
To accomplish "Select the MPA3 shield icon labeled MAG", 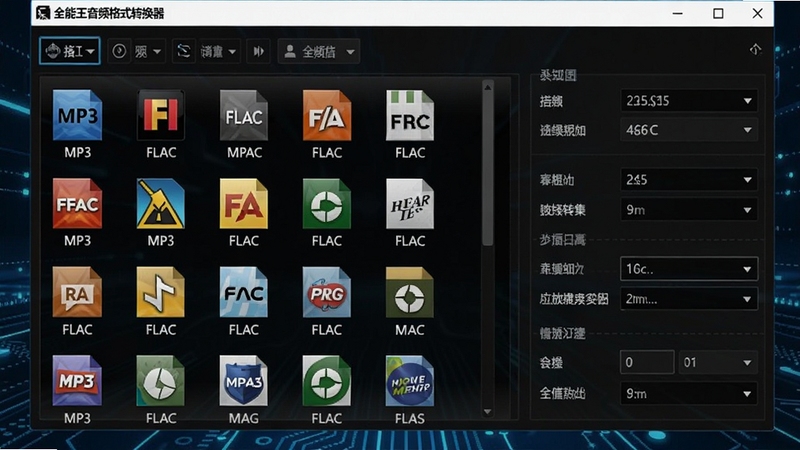I will point(244,381).
